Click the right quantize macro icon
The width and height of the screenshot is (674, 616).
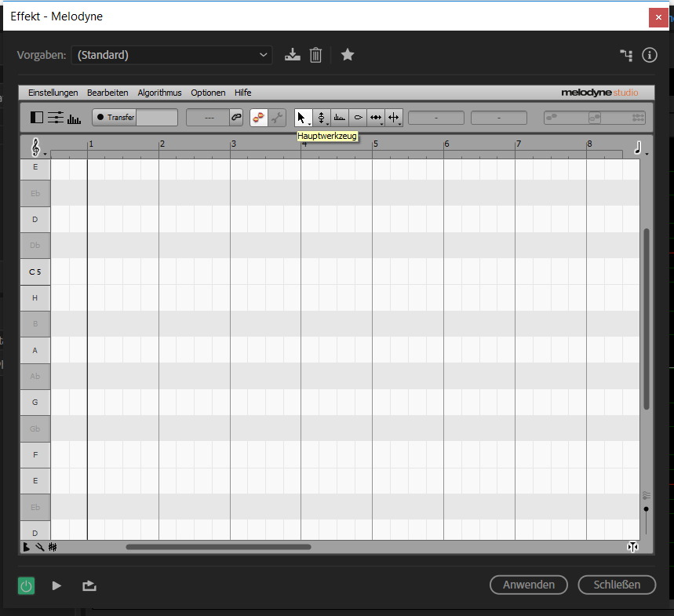pyautogui.click(x=639, y=118)
